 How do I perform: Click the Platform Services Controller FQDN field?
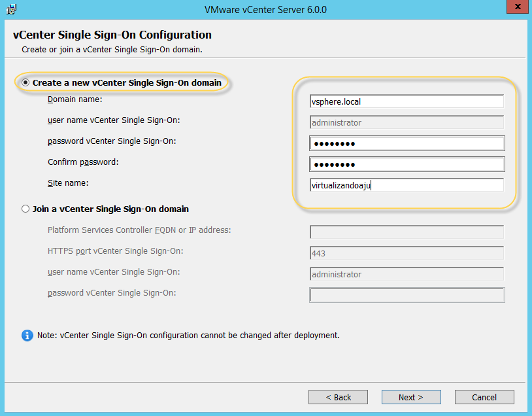(x=406, y=233)
